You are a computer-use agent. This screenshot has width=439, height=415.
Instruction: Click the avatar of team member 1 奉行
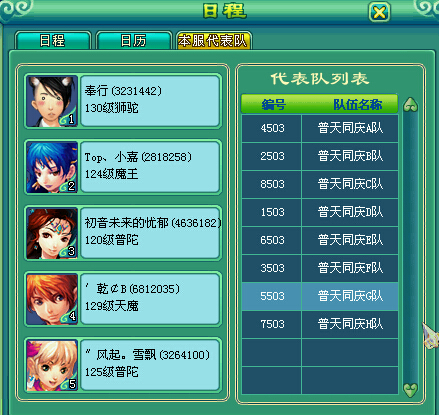52,101
